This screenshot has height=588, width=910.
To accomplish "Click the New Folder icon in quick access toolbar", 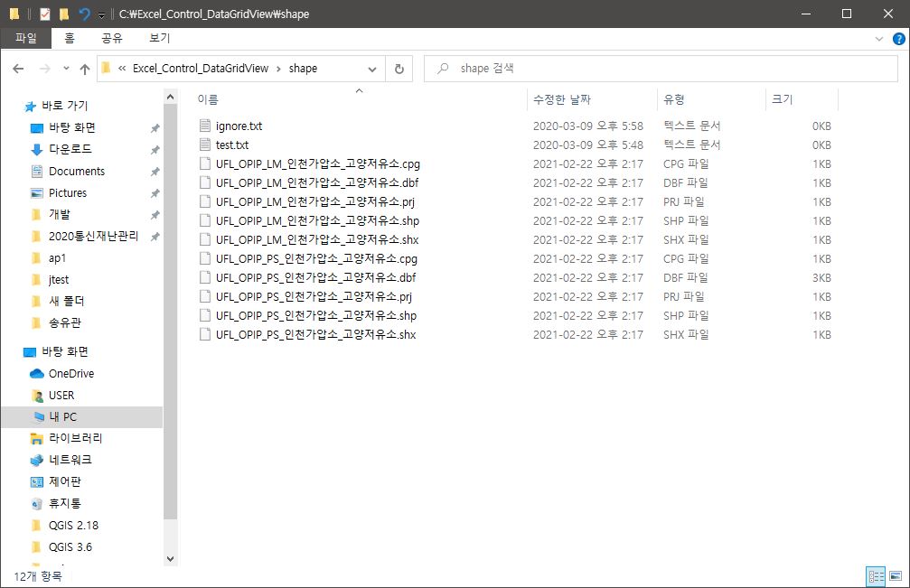I will [64, 14].
